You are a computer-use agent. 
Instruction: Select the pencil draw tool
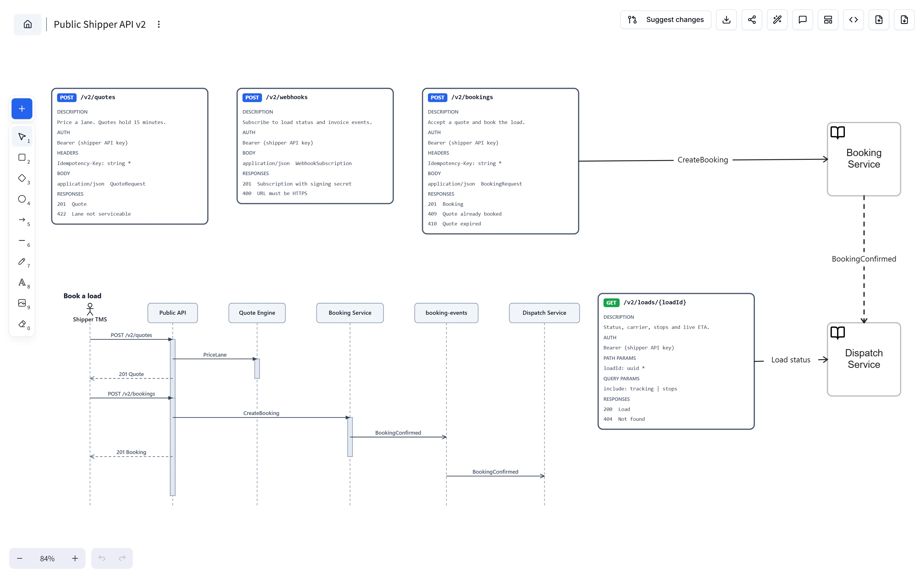(22, 262)
